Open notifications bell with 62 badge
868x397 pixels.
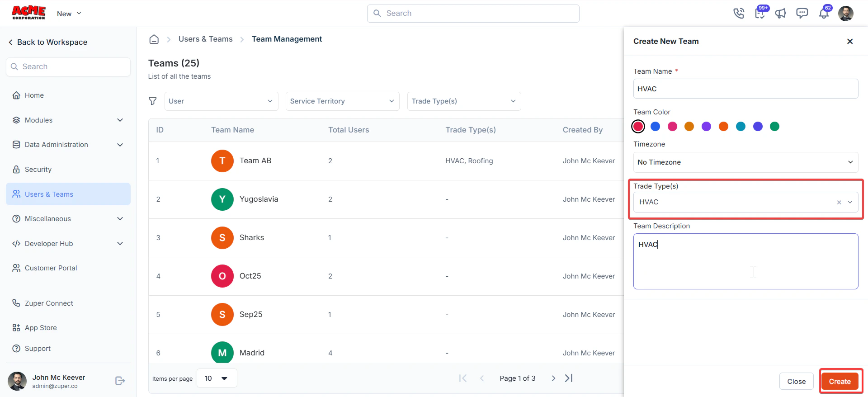click(824, 13)
